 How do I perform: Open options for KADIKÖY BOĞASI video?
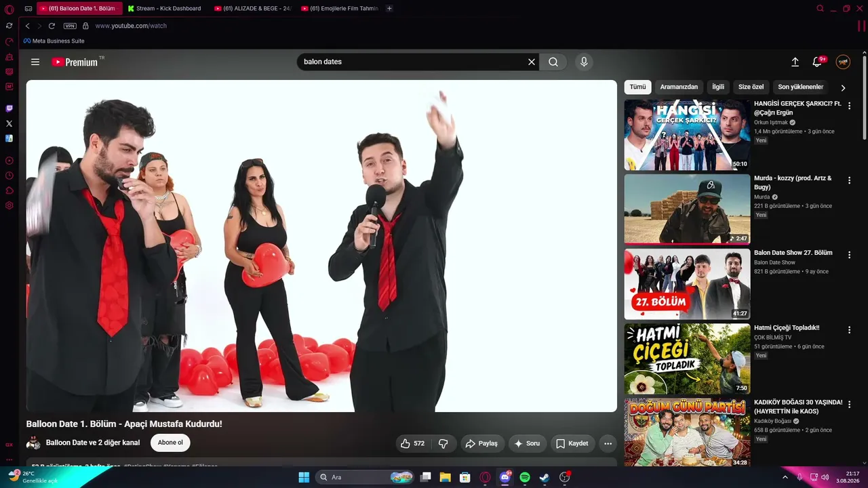[849, 405]
